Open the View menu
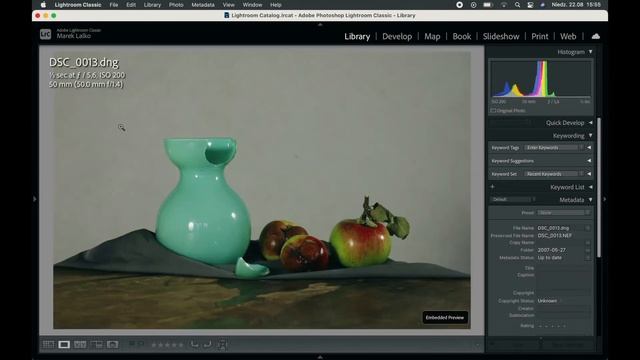640x360 pixels. point(229,5)
